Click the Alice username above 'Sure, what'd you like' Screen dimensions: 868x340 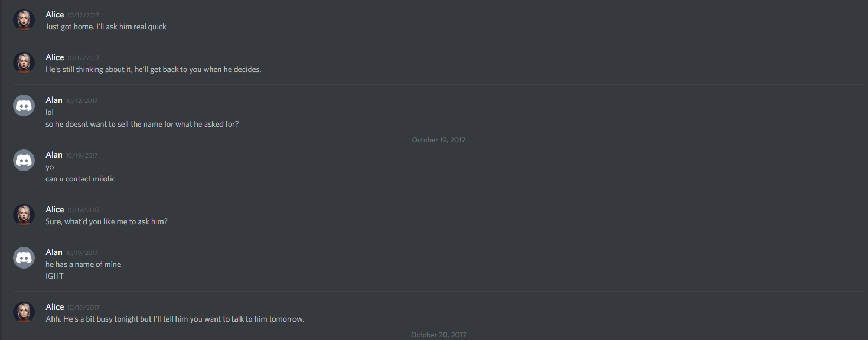coord(55,210)
